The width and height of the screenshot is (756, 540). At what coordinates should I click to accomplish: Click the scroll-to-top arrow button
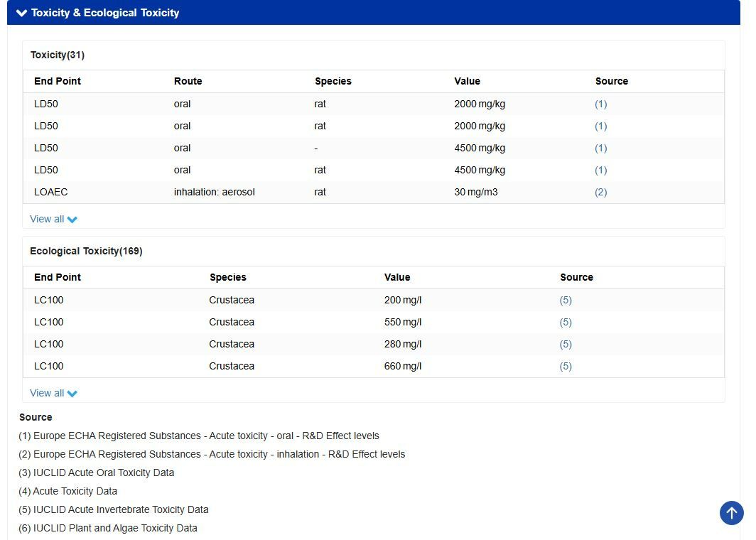coord(731,512)
